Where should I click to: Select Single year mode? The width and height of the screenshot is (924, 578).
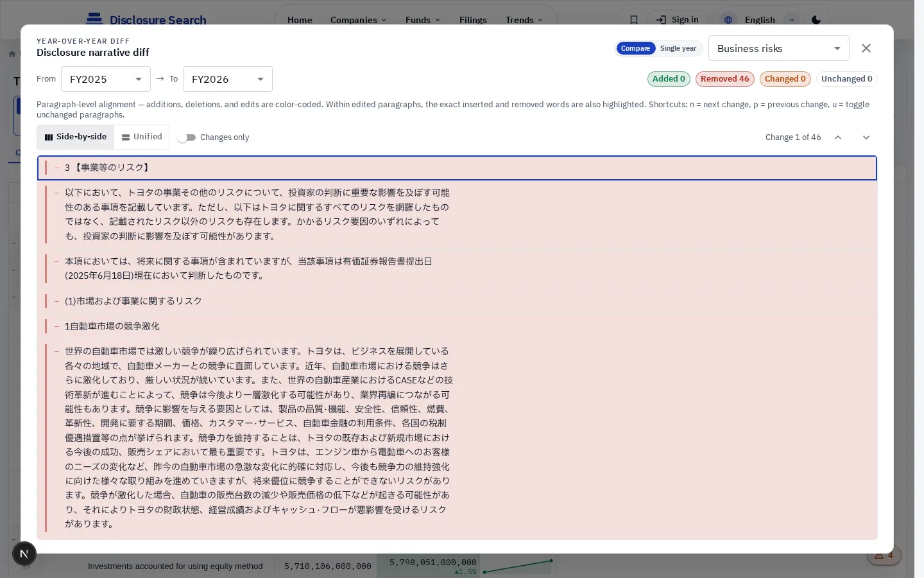678,48
